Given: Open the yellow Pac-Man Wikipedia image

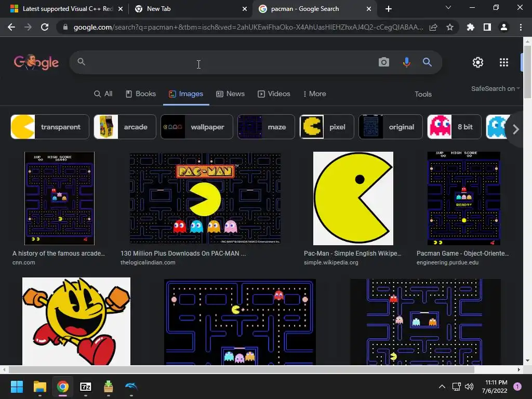Looking at the screenshot, I should [353, 198].
